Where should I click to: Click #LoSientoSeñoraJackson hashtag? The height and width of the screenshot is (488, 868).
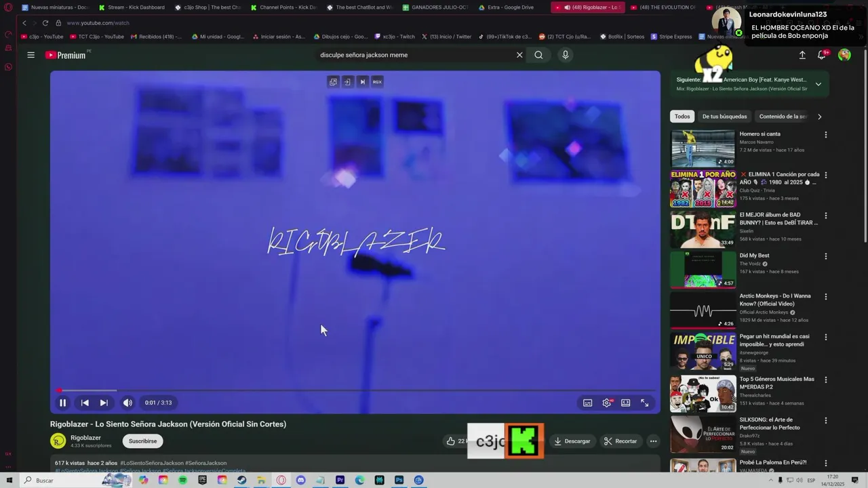[x=152, y=463]
